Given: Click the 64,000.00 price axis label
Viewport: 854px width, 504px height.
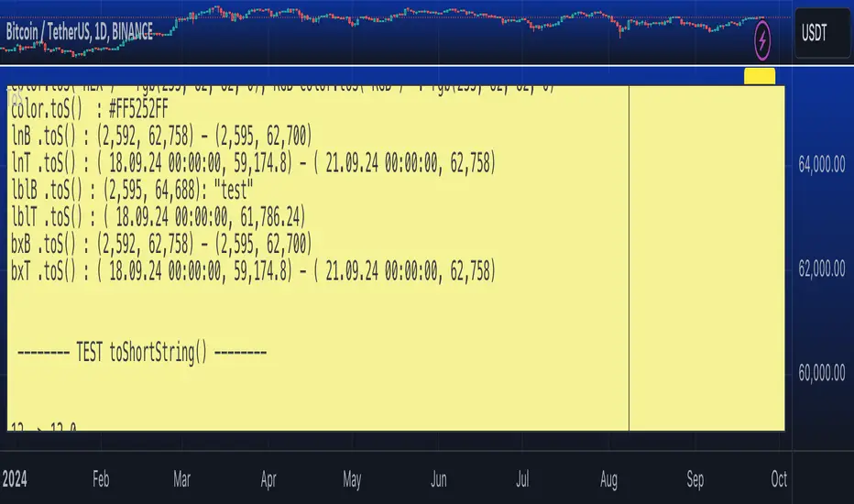Looking at the screenshot, I should (822, 164).
